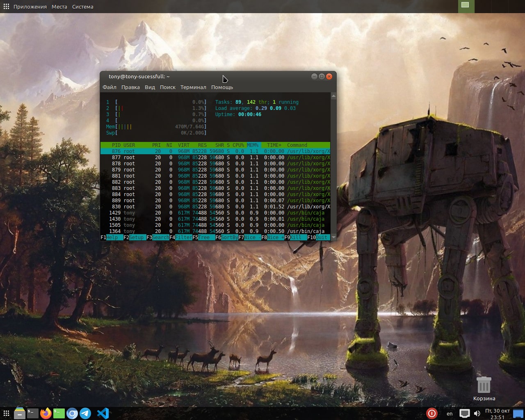
Task: Sort by CPU% column header
Action: pyautogui.click(x=238, y=145)
